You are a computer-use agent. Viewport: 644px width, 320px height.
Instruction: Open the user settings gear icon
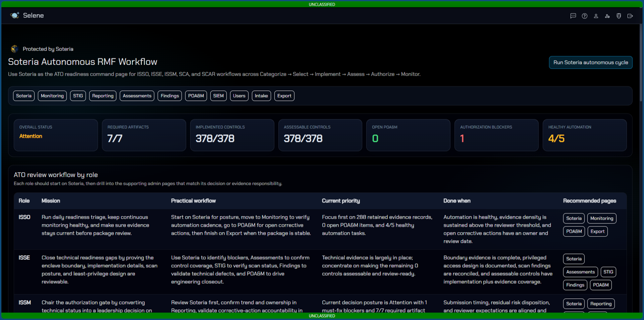pyautogui.click(x=607, y=16)
